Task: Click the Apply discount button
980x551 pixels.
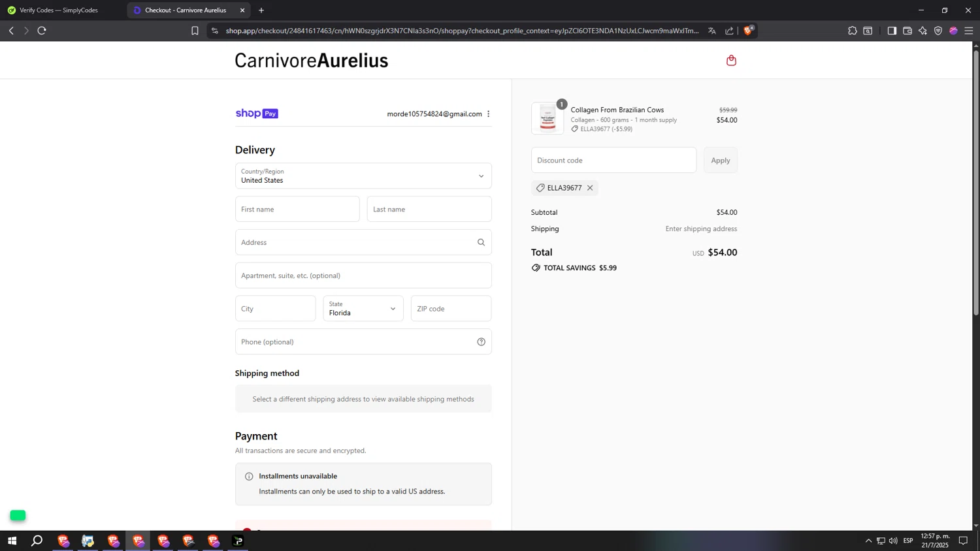Action: (721, 160)
